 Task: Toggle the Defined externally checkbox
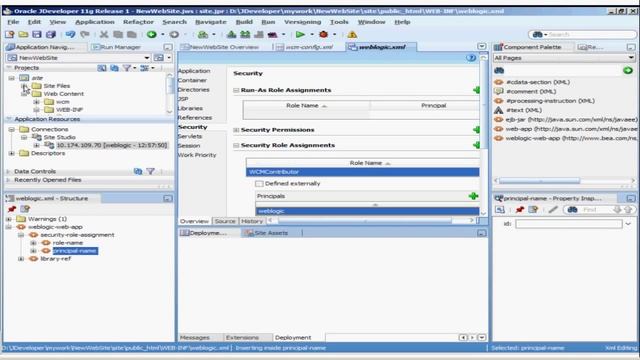pyautogui.click(x=259, y=184)
